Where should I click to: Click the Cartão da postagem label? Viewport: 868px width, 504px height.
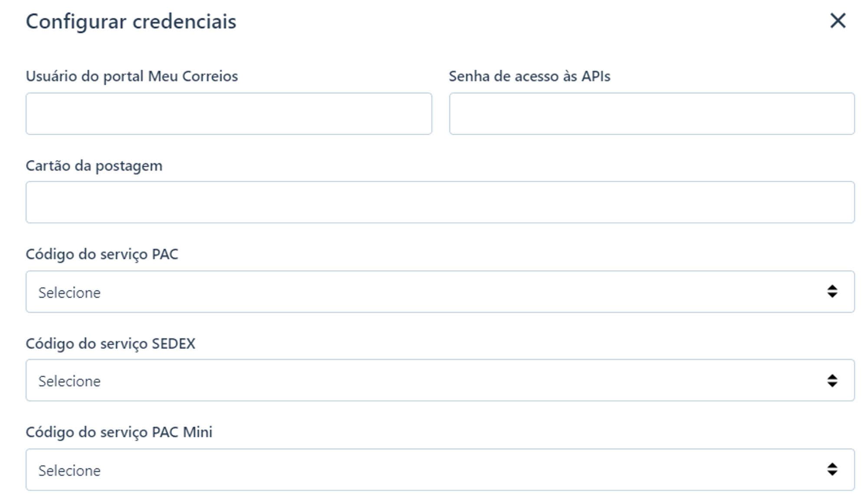point(94,166)
